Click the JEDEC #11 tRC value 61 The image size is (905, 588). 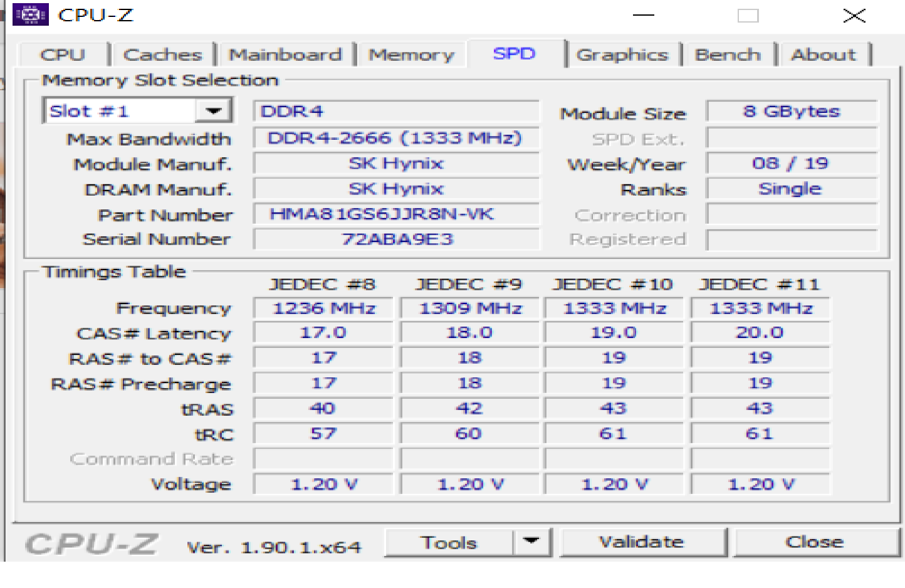[x=760, y=433]
